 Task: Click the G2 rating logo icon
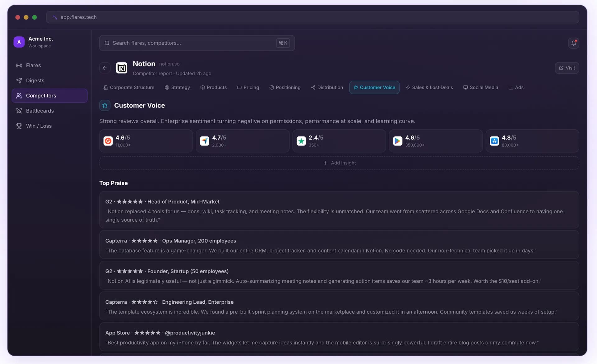point(108,141)
